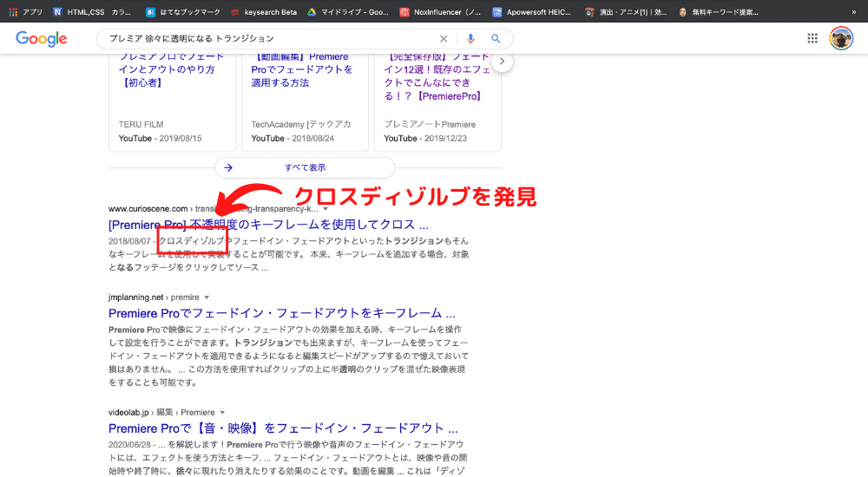Click the www.curioscene.com URL text
868x477 pixels.
(x=148, y=209)
